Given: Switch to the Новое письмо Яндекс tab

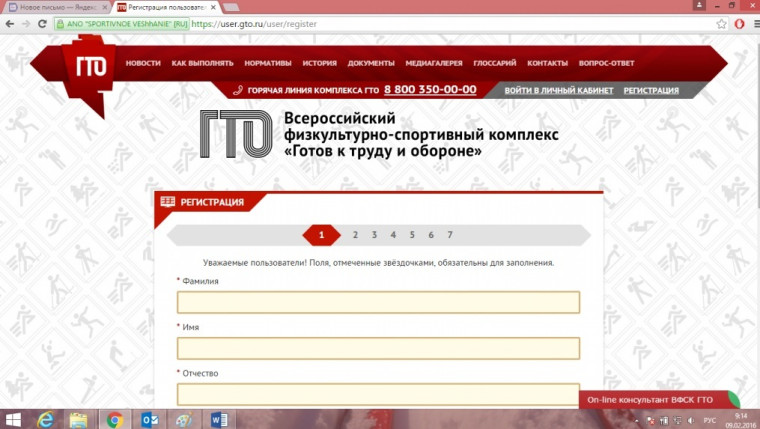Looking at the screenshot, I should [57, 7].
